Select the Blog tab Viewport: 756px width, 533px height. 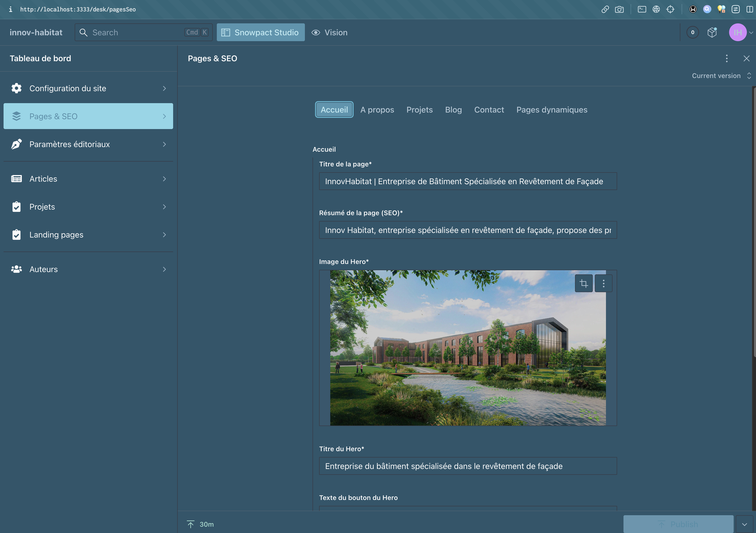pyautogui.click(x=453, y=109)
